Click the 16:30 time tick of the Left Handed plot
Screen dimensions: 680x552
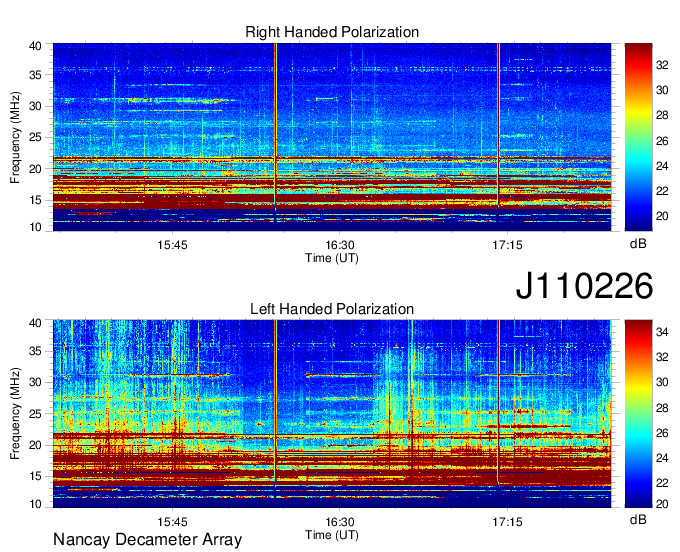(x=340, y=522)
